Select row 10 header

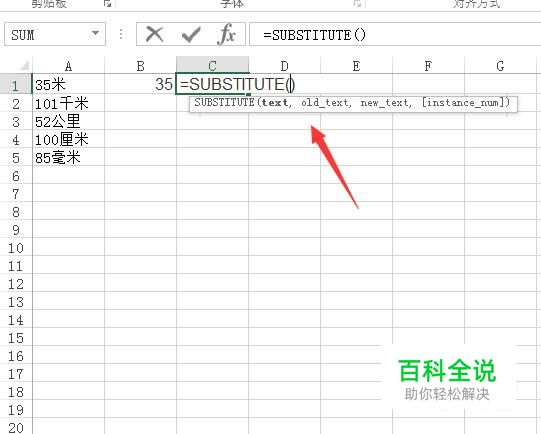pyautogui.click(x=16, y=247)
